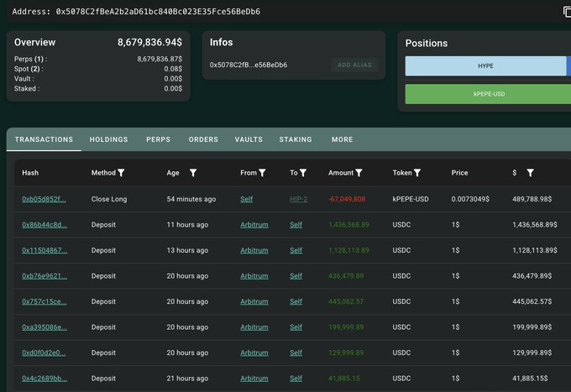This screenshot has height=392, width=571.
Task: Click the -67,049,808 amount cell
Action: 347,199
